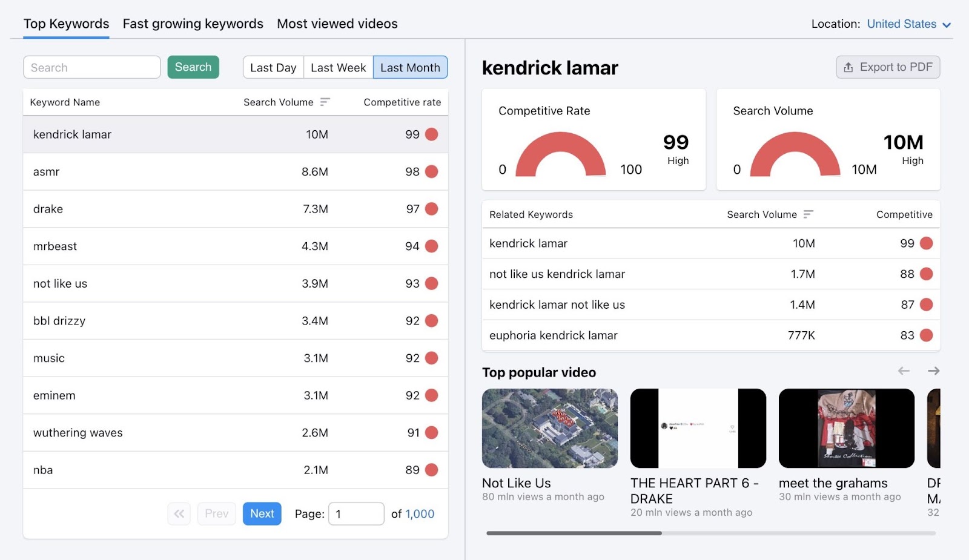Image resolution: width=969 pixels, height=560 pixels.
Task: Collapse the location chevron menu
Action: (x=946, y=24)
